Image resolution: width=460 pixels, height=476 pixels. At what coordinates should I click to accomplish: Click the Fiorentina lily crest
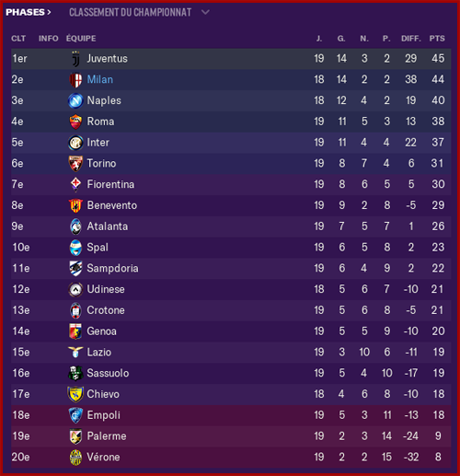(x=75, y=184)
